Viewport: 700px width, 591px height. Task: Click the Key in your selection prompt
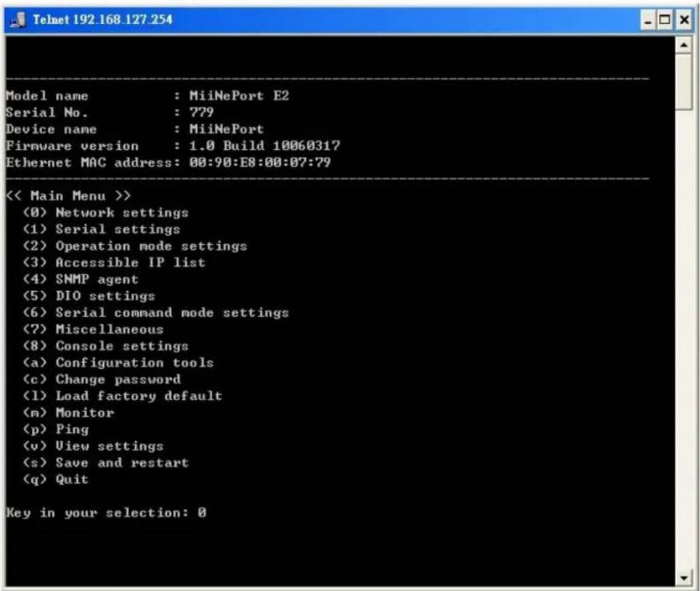(x=106, y=513)
